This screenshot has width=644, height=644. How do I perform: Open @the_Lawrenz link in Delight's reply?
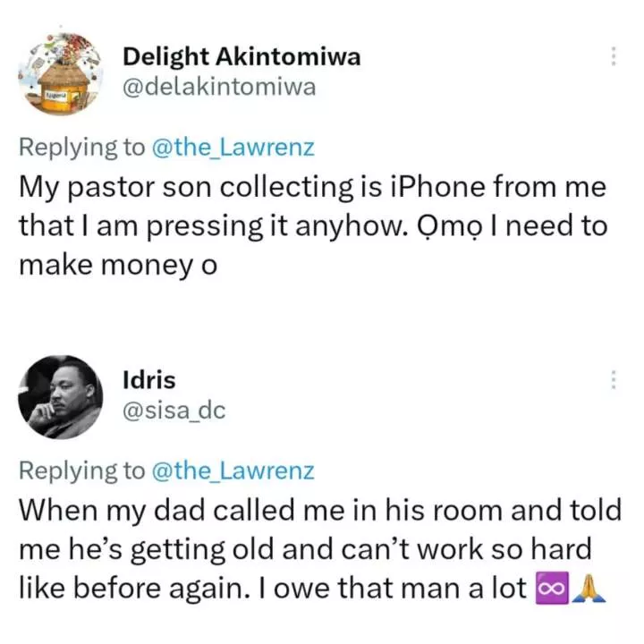[233, 148]
